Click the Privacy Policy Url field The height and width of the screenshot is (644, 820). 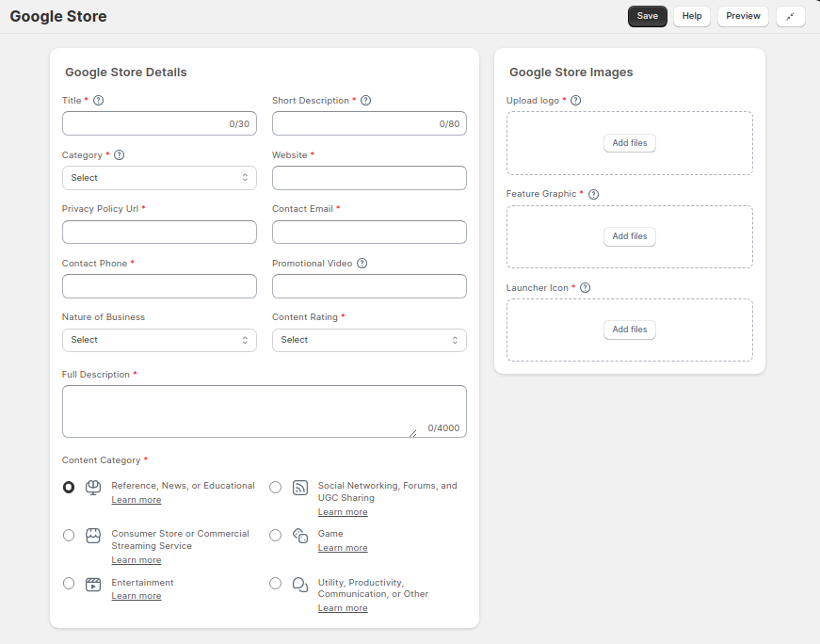[159, 233]
